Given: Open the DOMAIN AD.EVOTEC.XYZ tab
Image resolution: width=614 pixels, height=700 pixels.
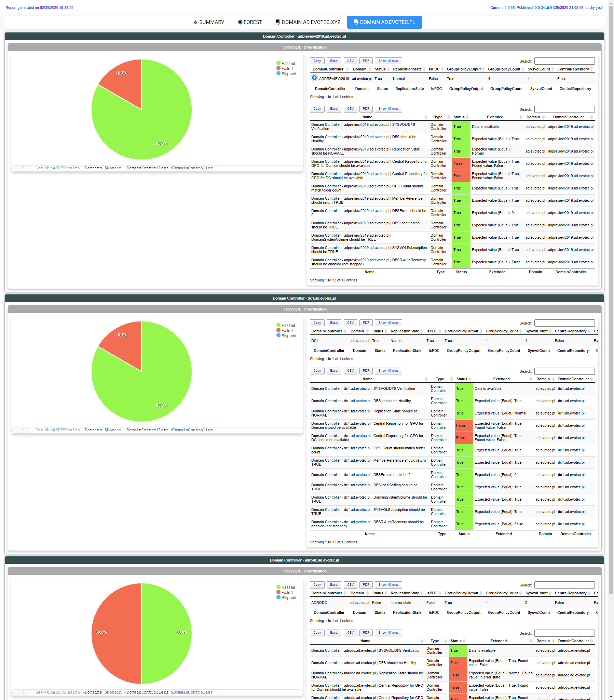Looking at the screenshot, I should (308, 22).
